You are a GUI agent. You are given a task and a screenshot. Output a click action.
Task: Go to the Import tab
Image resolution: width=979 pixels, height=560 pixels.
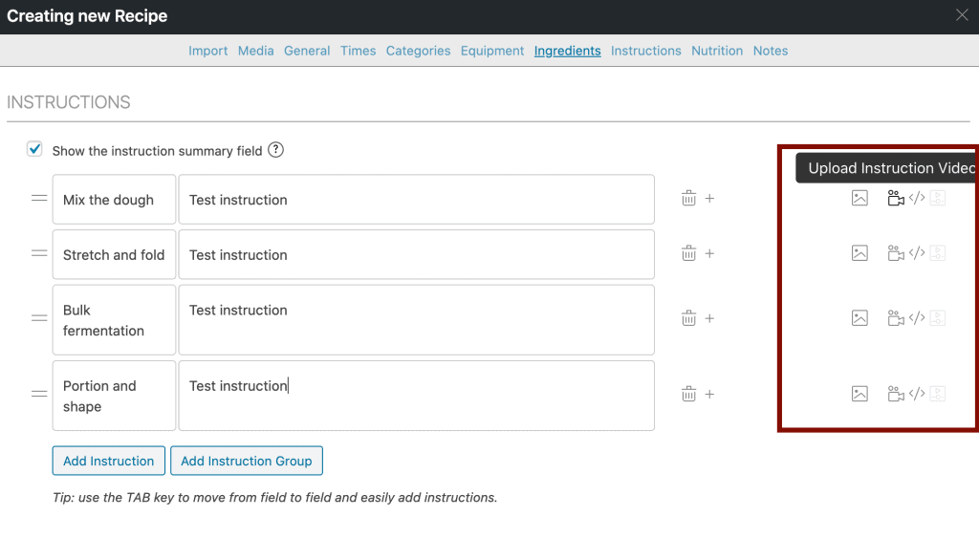coord(207,51)
